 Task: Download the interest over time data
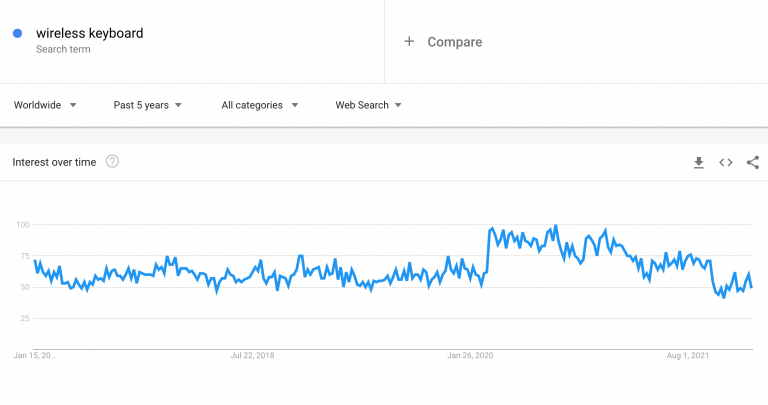(698, 163)
